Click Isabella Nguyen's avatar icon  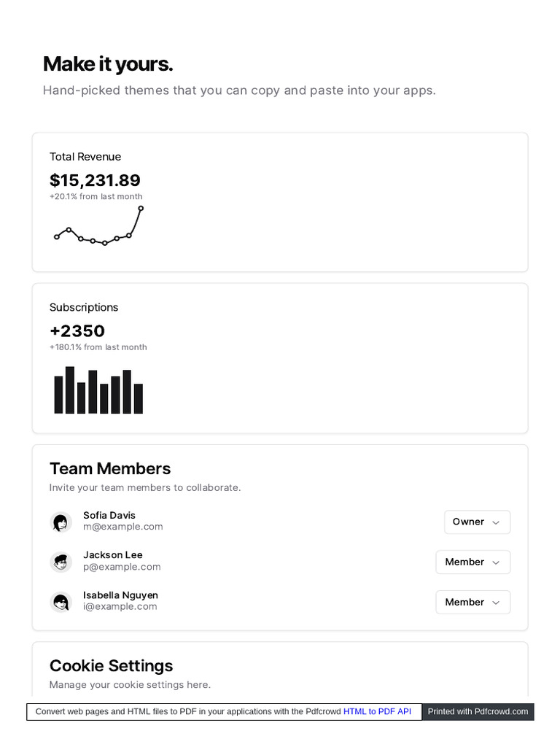(61, 603)
